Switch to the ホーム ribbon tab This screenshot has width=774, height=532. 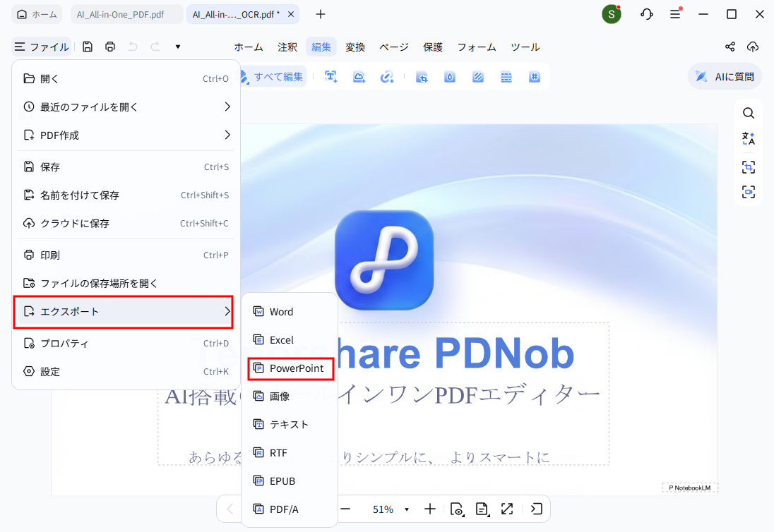tap(249, 47)
